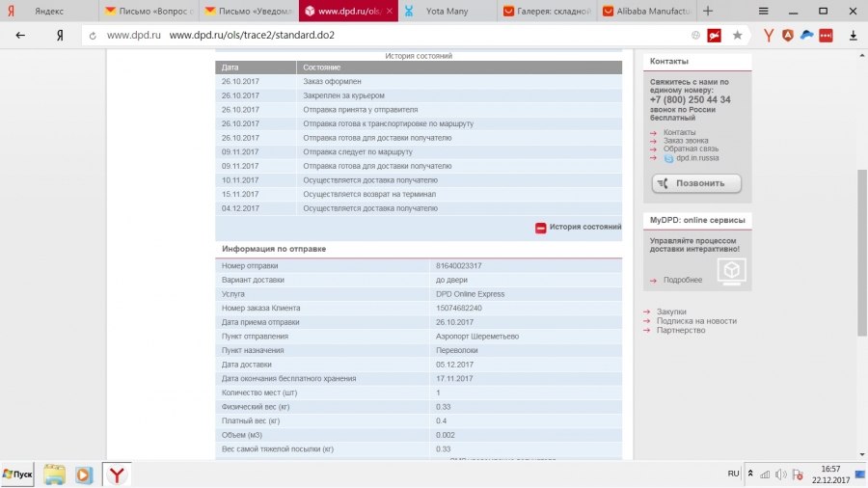The height and width of the screenshot is (488, 868).
Task: Switch to the 'Галерея: складной' tab
Action: click(x=548, y=11)
